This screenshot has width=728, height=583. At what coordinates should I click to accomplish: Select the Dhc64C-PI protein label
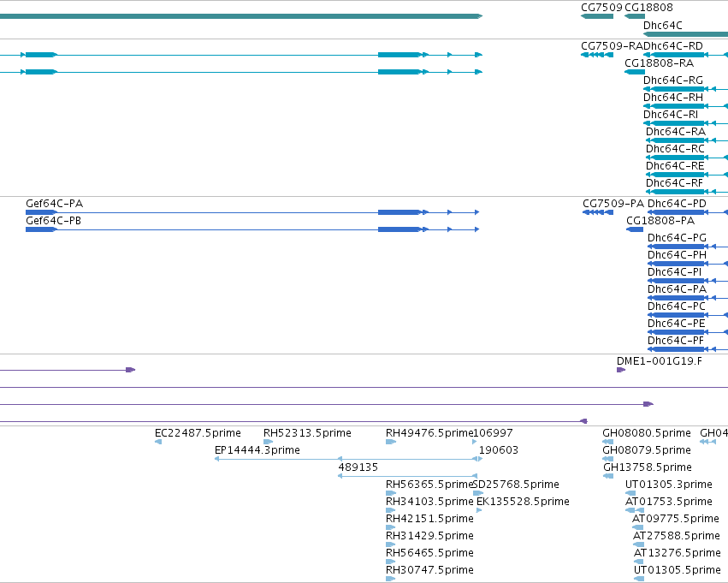tap(675, 272)
